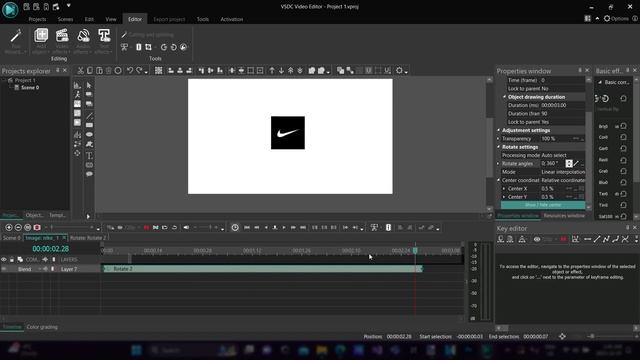The image size is (640, 360).
Task: Open the Scenes menu
Action: (65, 19)
